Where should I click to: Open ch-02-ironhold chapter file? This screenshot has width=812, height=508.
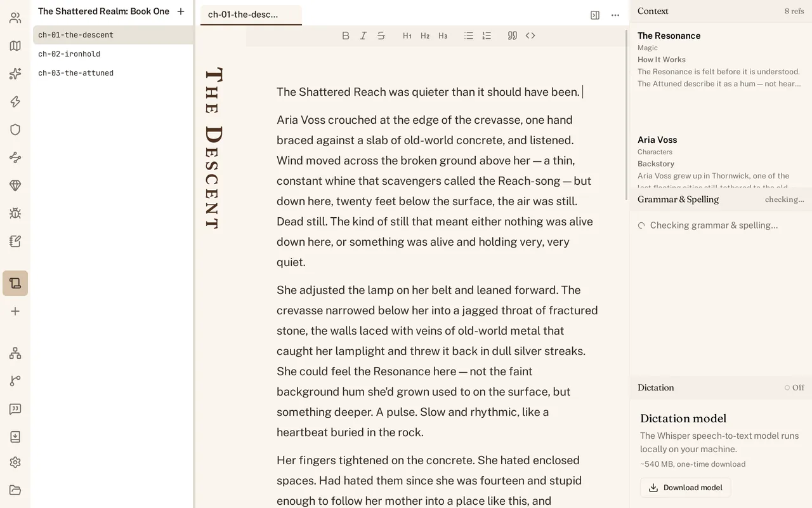113,54
